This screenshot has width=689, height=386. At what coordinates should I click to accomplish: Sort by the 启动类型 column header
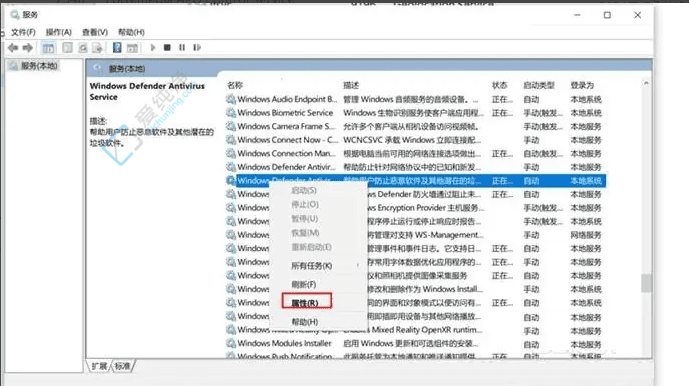coord(539,85)
